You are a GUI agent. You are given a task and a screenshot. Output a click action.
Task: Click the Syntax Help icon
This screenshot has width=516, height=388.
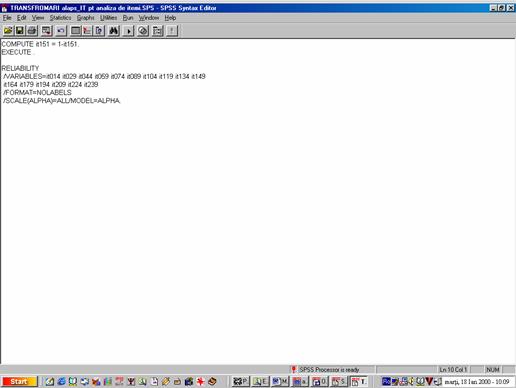click(x=143, y=31)
